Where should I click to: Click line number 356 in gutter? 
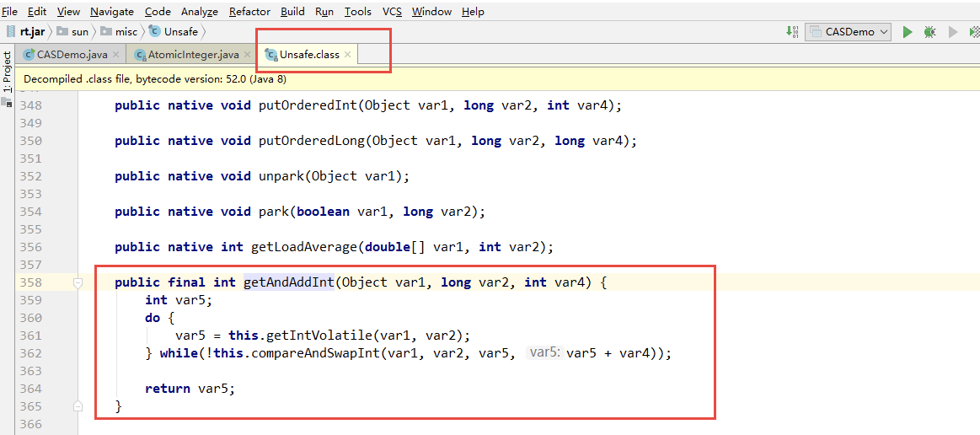click(30, 247)
